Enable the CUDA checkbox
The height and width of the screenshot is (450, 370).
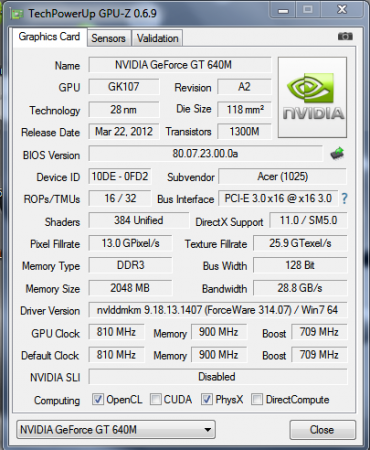click(x=156, y=399)
